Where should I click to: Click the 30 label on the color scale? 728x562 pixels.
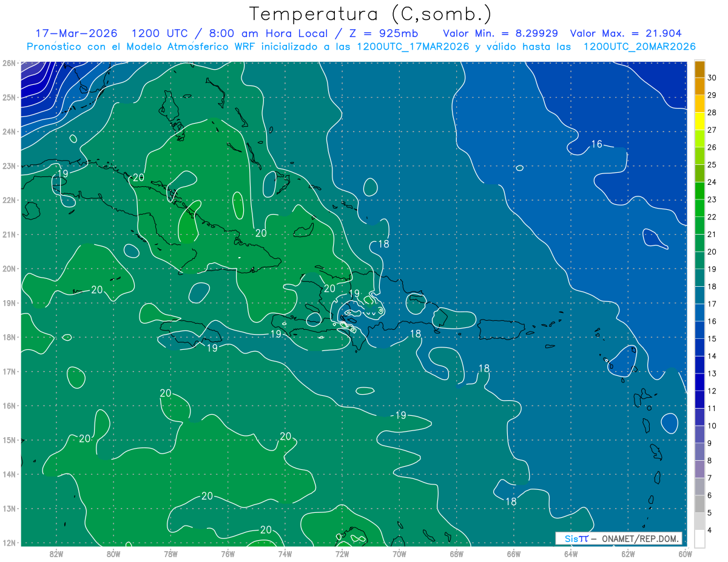pyautogui.click(x=712, y=77)
